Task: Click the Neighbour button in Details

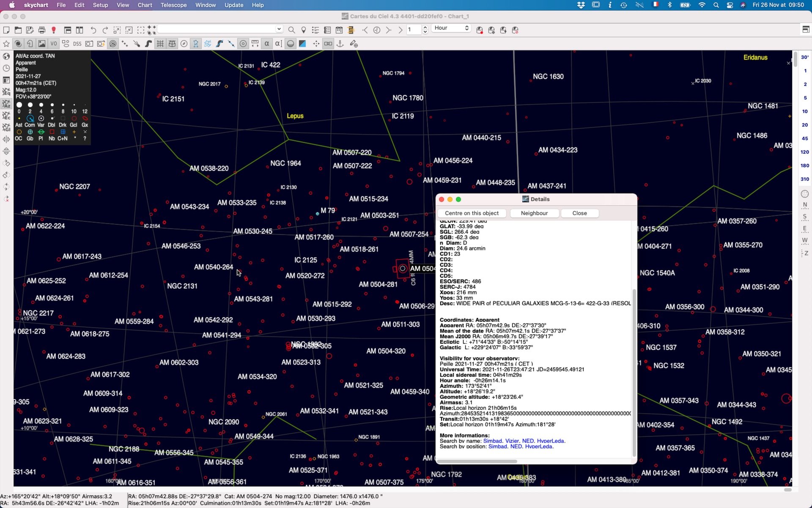Action: coord(534,213)
